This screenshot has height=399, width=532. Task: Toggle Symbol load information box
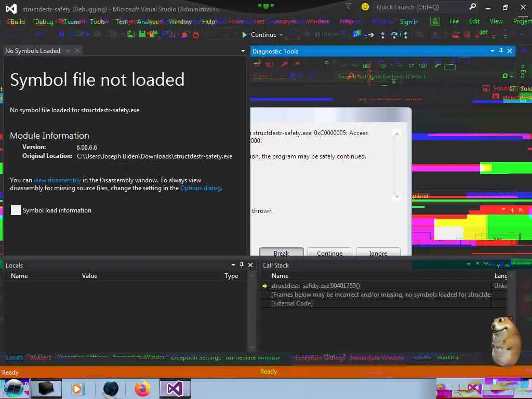click(16, 210)
